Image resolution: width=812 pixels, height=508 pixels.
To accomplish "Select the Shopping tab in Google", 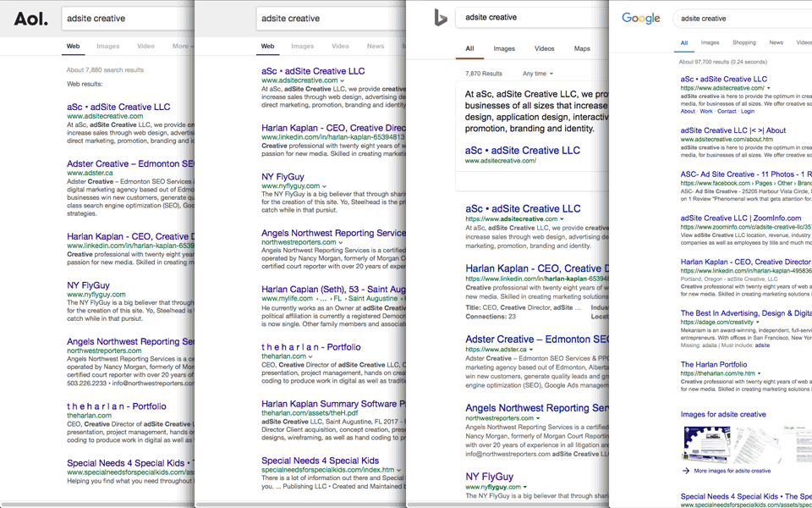I will (x=744, y=42).
